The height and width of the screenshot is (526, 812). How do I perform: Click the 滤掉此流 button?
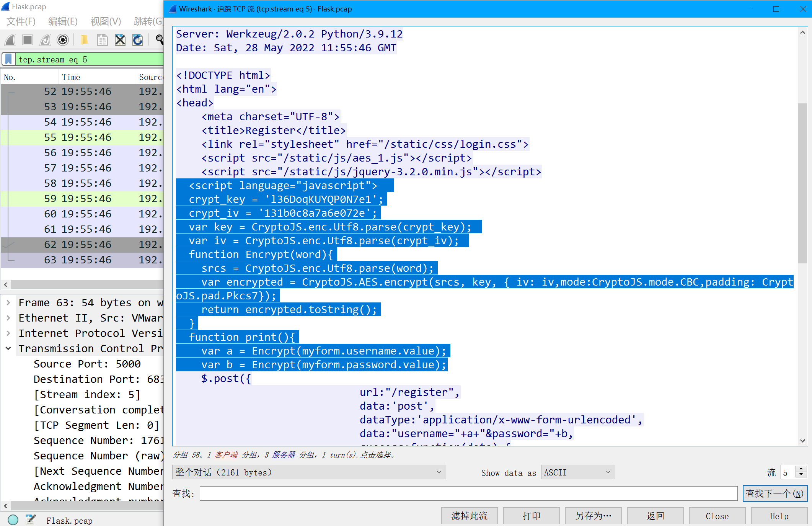(x=469, y=516)
